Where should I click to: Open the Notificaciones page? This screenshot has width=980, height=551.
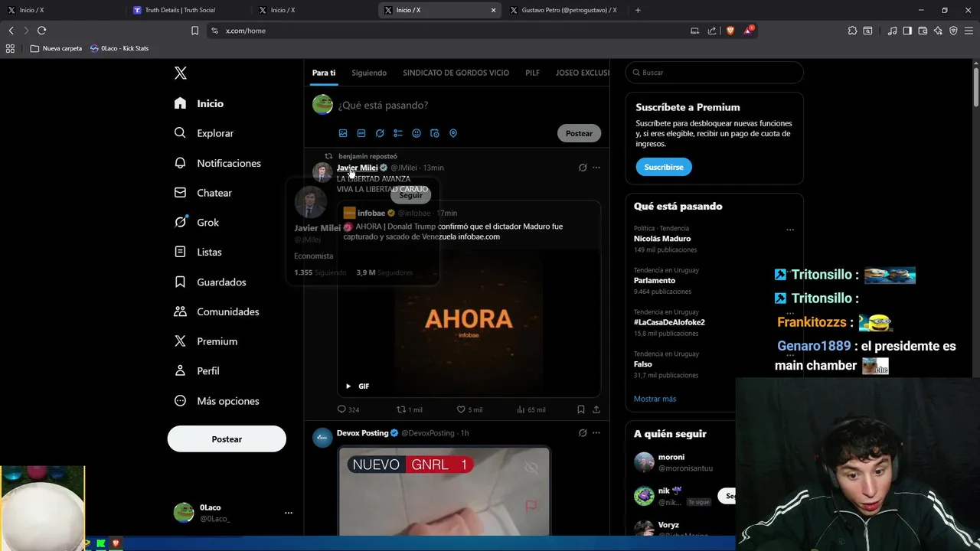click(217, 163)
